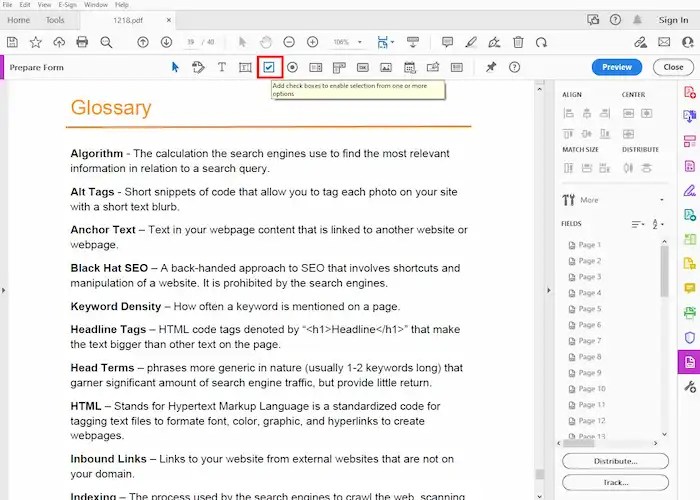Click the page number field
The width and height of the screenshot is (700, 500).
(191, 42)
